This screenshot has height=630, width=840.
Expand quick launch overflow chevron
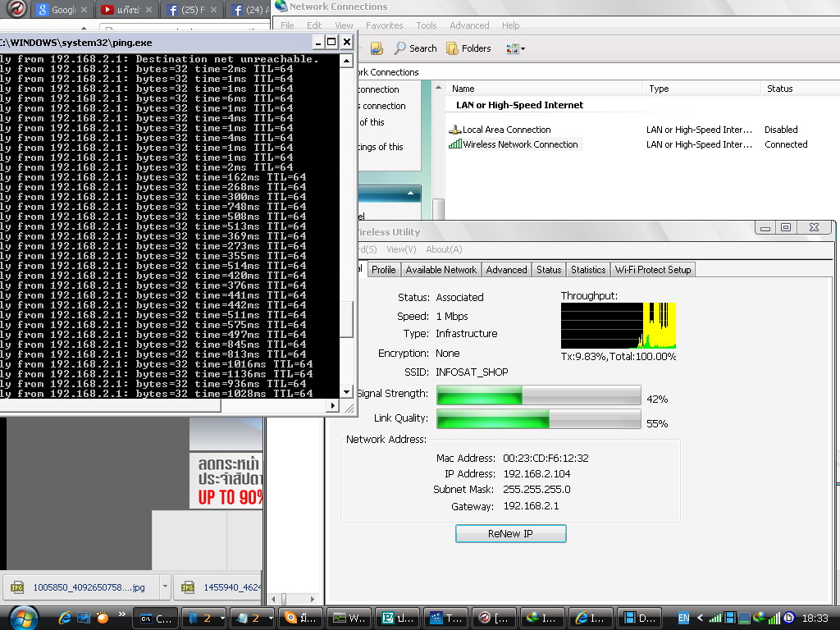[121, 614]
